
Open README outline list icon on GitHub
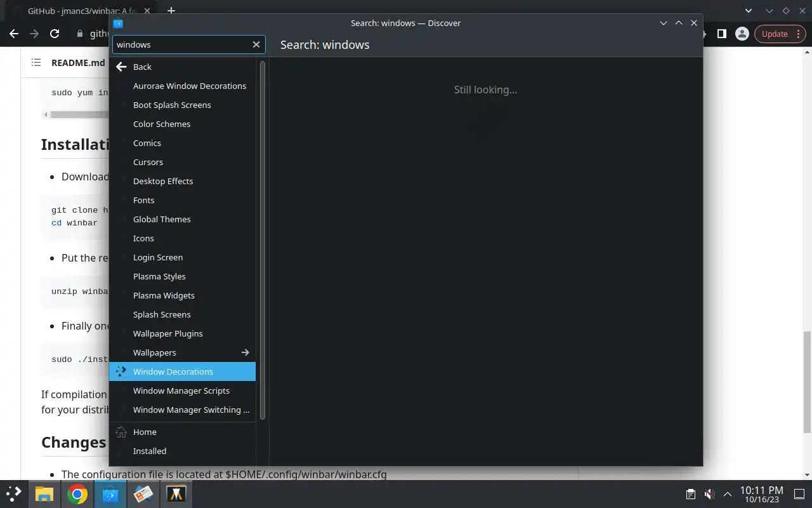(36, 62)
